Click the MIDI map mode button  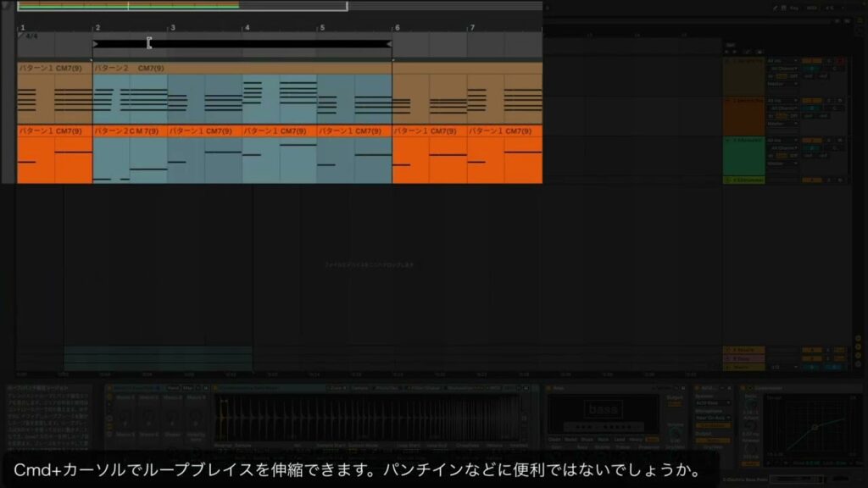coord(811,8)
